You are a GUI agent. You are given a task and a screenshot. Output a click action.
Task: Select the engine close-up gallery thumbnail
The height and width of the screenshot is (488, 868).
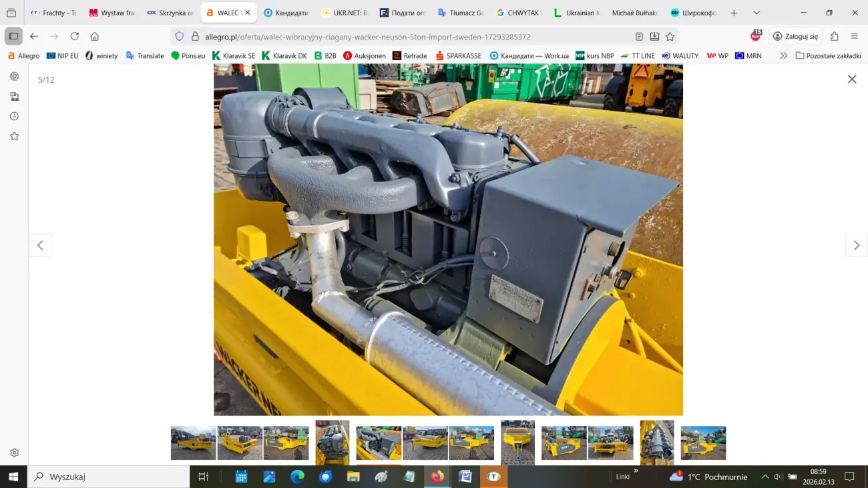(x=332, y=442)
